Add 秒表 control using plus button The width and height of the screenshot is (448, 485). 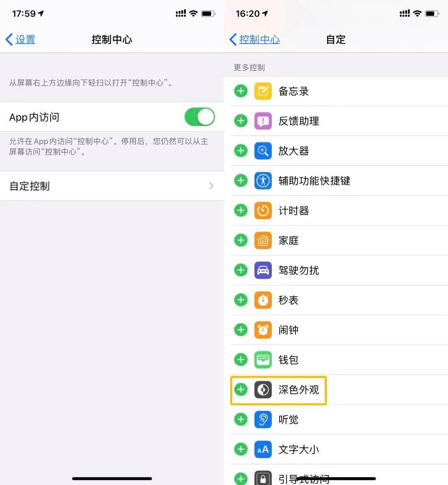(241, 300)
